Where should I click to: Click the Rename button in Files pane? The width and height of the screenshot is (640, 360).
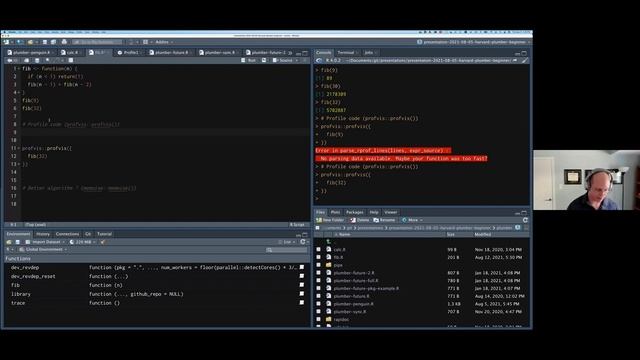pyautogui.click(x=384, y=220)
